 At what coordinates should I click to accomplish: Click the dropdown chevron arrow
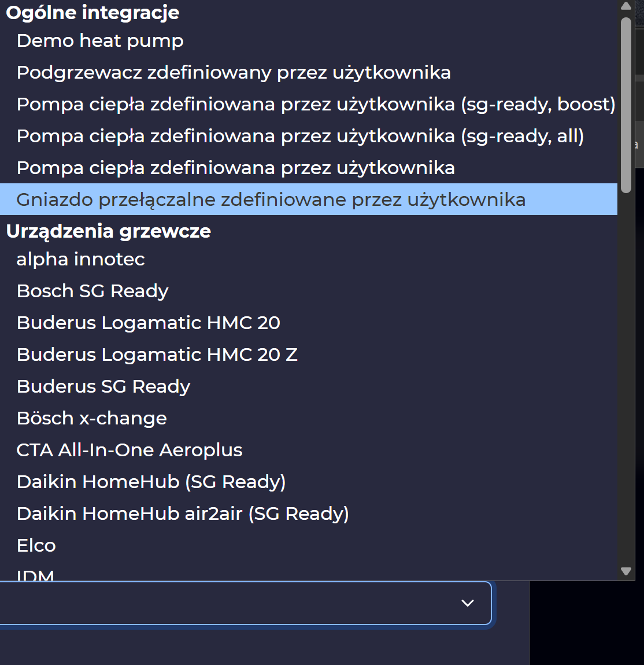[468, 603]
